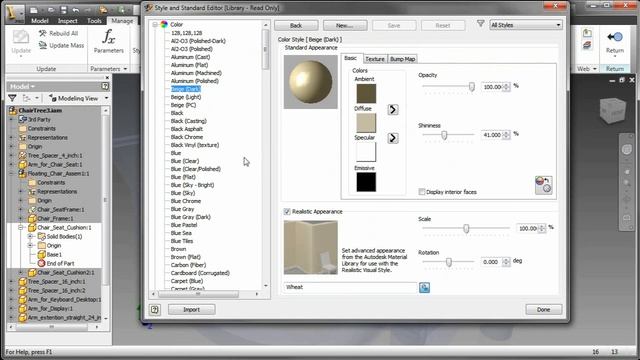The width and height of the screenshot is (640, 360).
Task: Open the Modeling View dropdown arrow
Action: [x=107, y=98]
